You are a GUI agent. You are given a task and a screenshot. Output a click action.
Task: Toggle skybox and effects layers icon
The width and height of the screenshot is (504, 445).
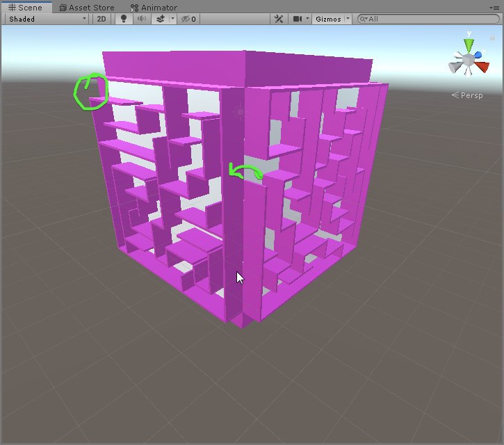[x=161, y=19]
